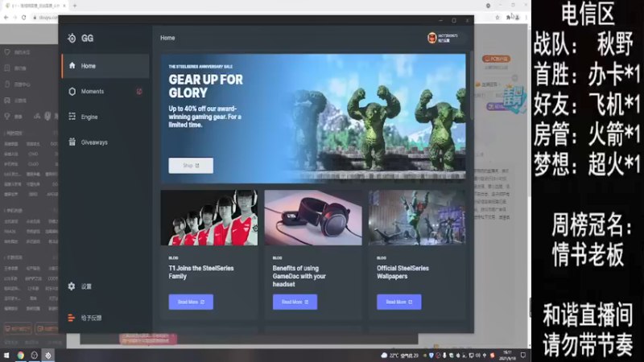The image size is (644, 362).
Task: Click the user avatar in GG header
Action: click(431, 38)
